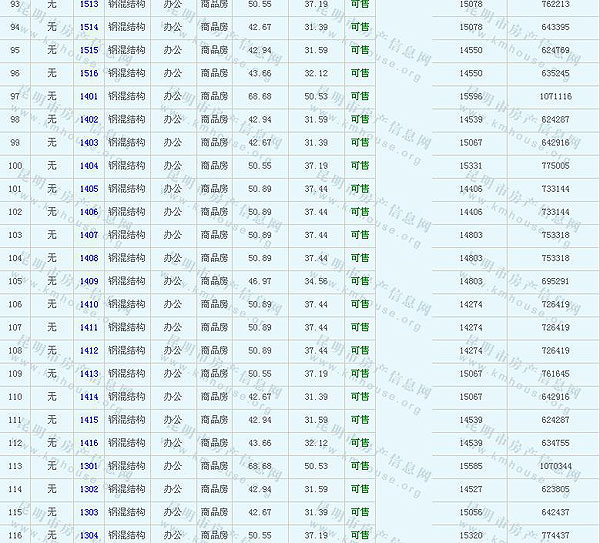The image size is (600, 543).
Task: Select room 1516 link
Action: click(x=89, y=73)
